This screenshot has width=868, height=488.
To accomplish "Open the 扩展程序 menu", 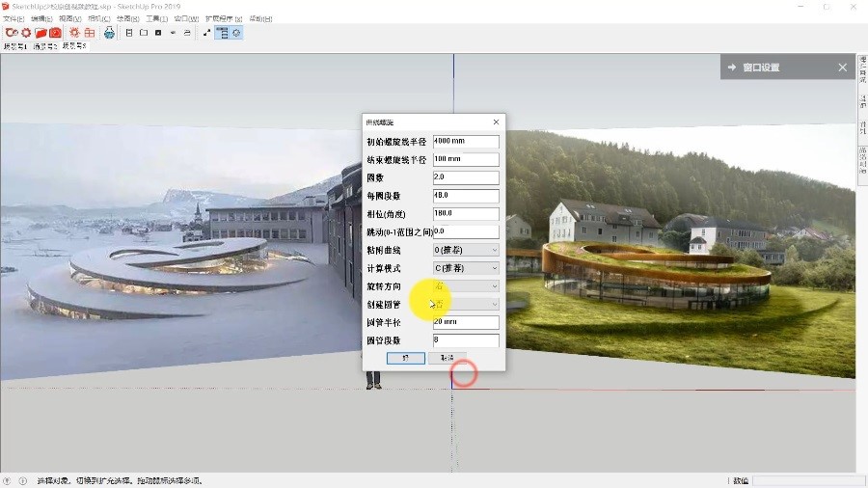I will point(224,18).
